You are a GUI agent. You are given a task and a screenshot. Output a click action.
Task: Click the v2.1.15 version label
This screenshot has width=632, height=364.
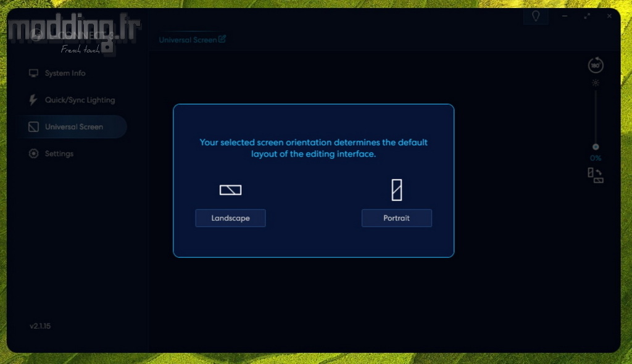[40, 326]
